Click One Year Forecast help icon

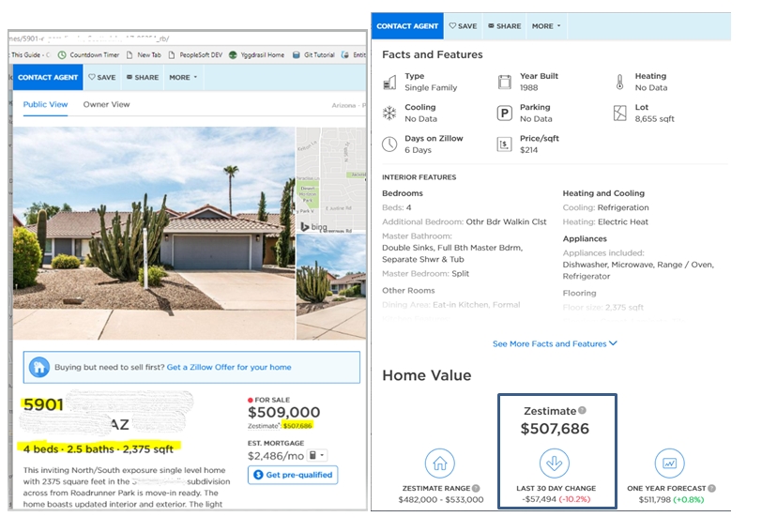click(x=712, y=488)
